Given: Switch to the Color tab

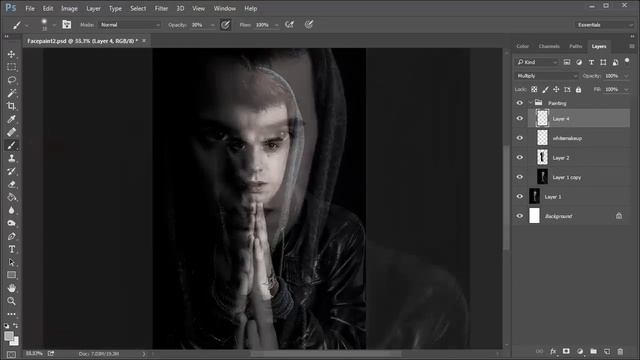Looking at the screenshot, I should (x=522, y=46).
